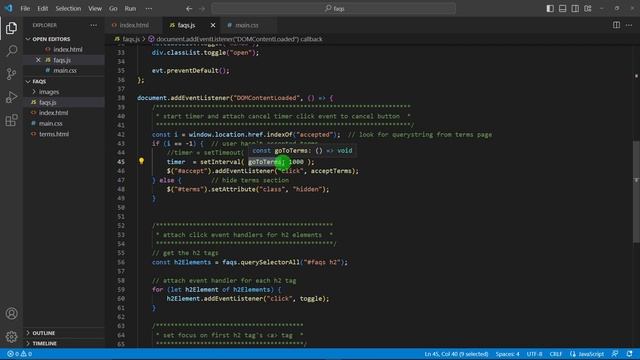Viewport: 640px width, 360px height.
Task: Expand the images folder
Action: 49,92
